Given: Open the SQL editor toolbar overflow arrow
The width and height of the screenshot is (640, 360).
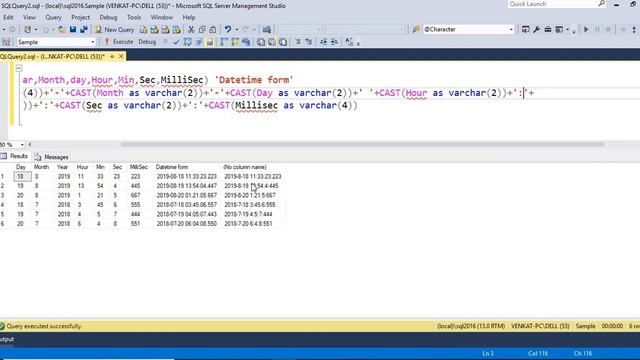Looking at the screenshot, I should (x=358, y=43).
